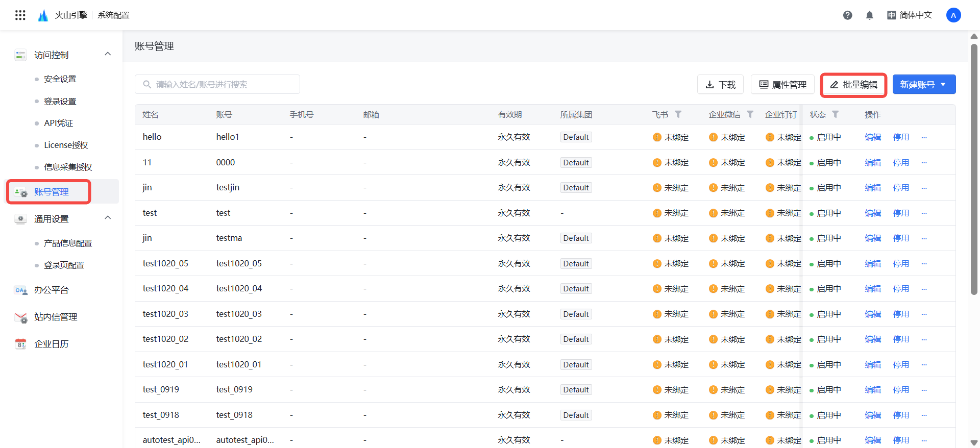The width and height of the screenshot is (980, 448).
Task: Open the notifications bell
Action: [x=870, y=15]
